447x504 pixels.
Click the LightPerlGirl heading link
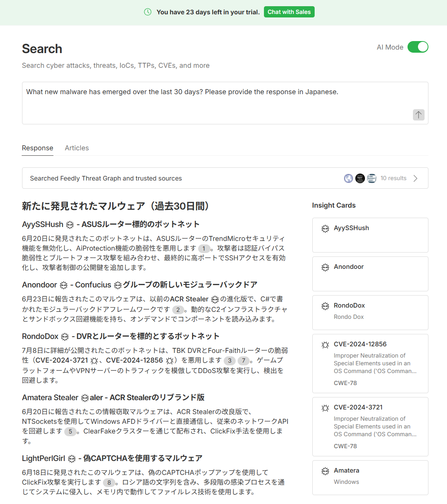44,458
